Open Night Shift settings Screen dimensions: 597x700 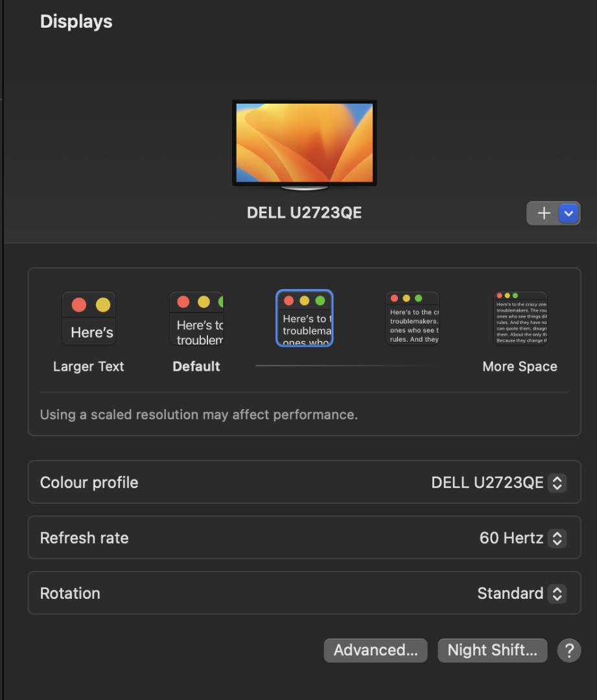click(493, 651)
